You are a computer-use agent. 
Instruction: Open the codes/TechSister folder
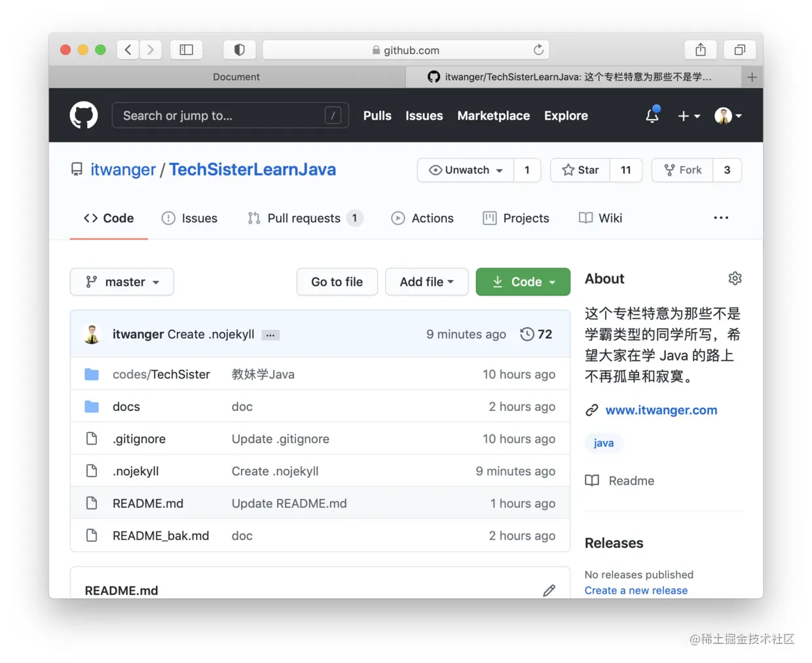[161, 374]
